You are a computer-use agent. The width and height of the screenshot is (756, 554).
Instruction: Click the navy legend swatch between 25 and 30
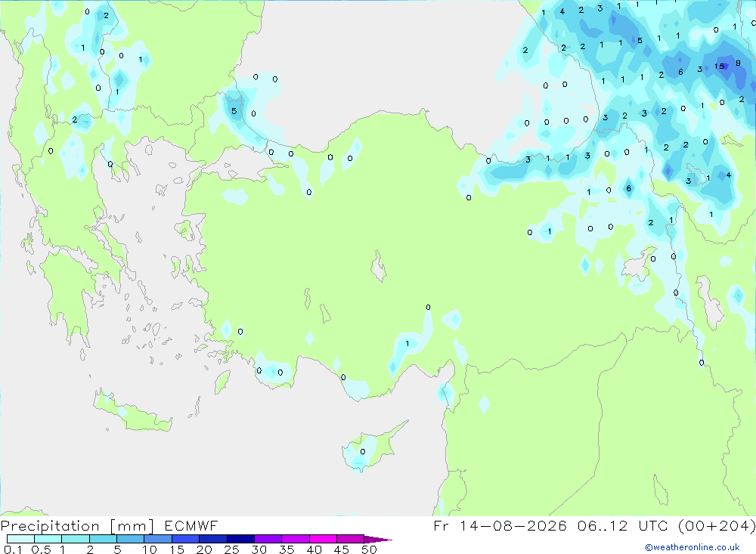[240, 539]
